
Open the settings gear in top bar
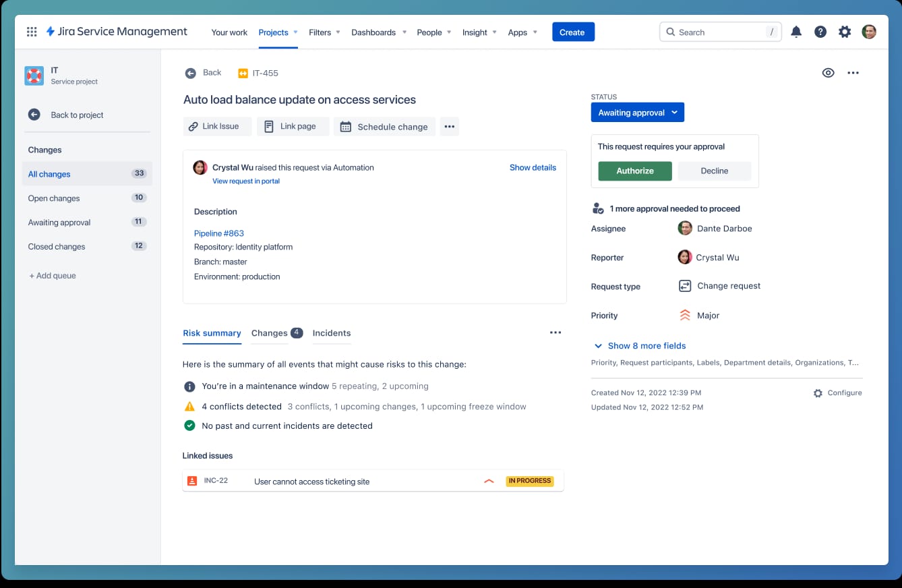click(845, 32)
